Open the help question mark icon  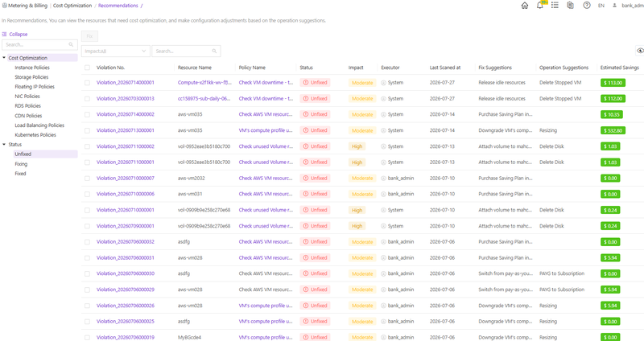click(587, 6)
